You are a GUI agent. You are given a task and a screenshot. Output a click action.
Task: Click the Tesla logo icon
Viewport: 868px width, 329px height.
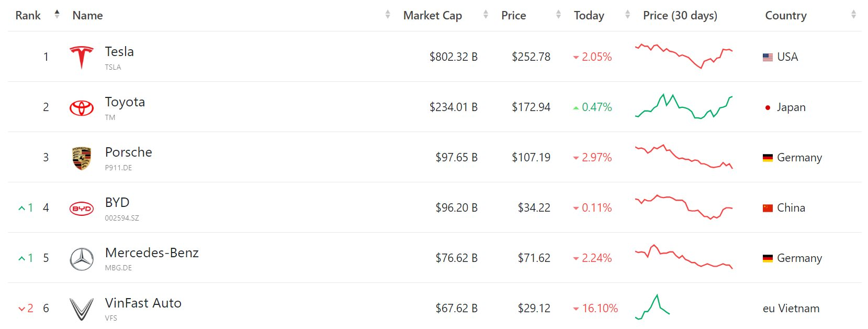[x=82, y=57]
